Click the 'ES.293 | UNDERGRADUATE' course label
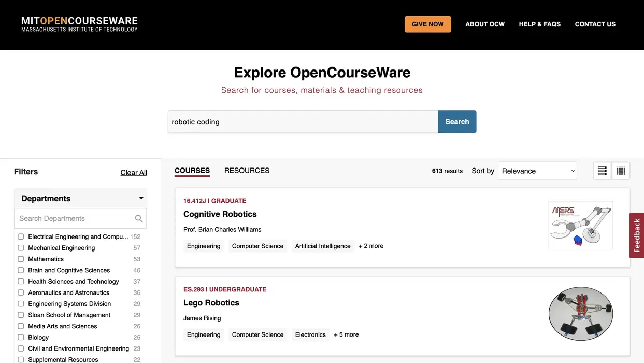The image size is (644, 363). pyautogui.click(x=225, y=289)
